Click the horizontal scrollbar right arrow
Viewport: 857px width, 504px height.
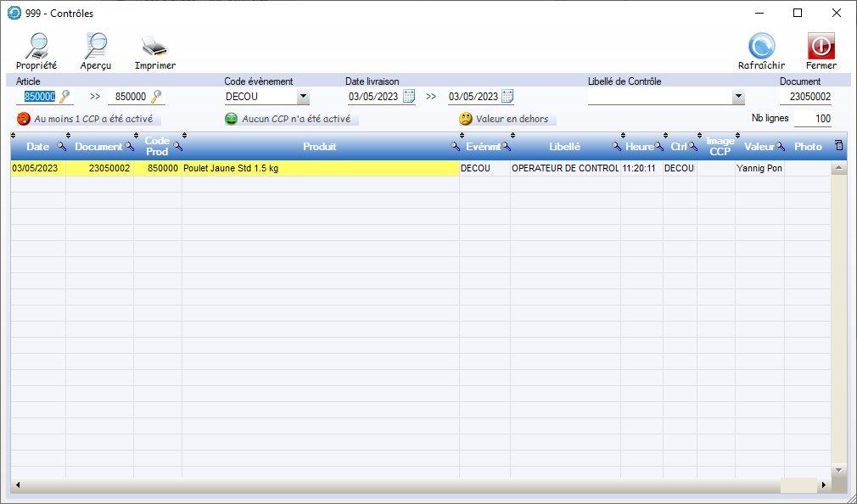(x=823, y=485)
